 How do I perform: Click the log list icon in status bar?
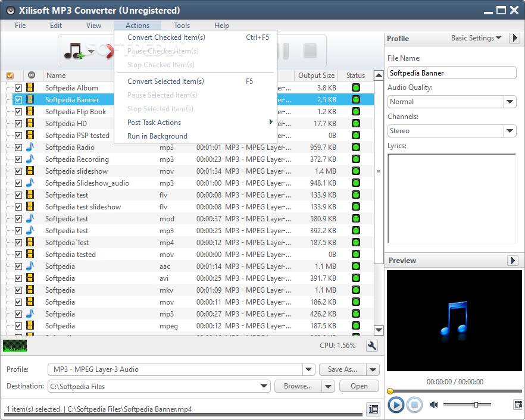[373, 409]
